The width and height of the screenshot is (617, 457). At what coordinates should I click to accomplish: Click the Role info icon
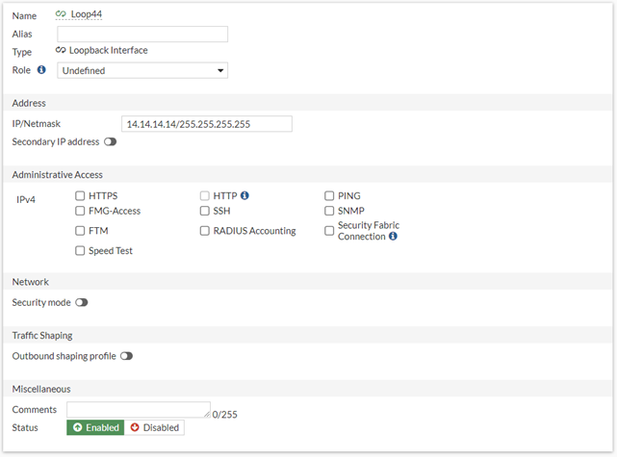click(41, 70)
